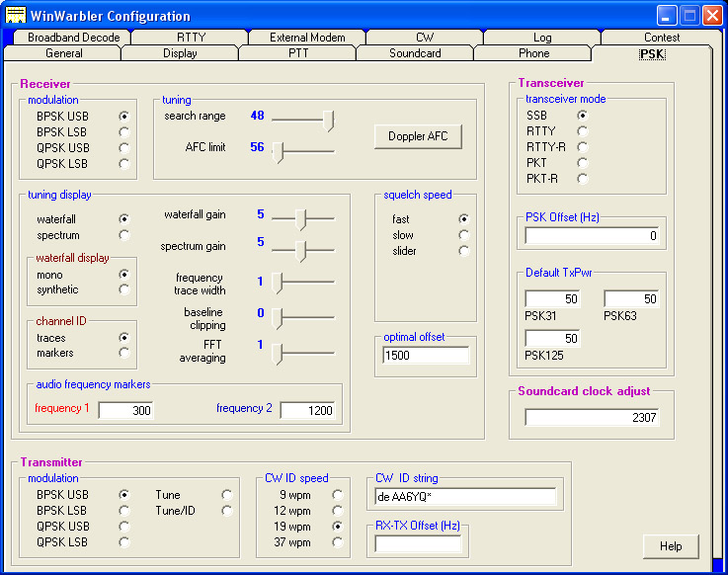This screenshot has width=728, height=575.
Task: Select SSB transceiver mode
Action: click(x=582, y=116)
